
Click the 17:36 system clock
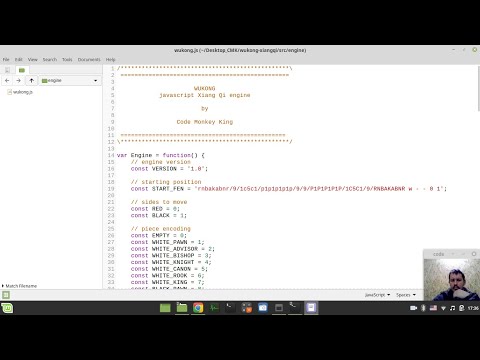pos(473,308)
